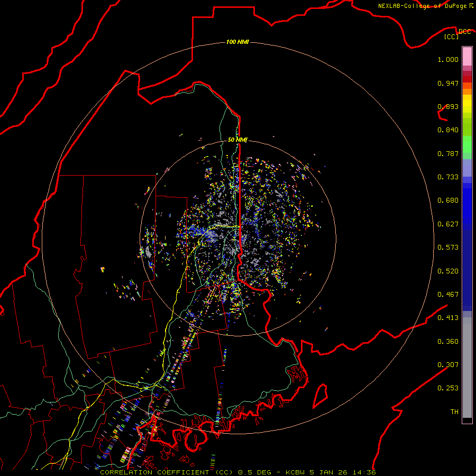Select the red segment of the color bar
Image resolution: width=476 pixels, height=476 pixels.
click(467, 79)
